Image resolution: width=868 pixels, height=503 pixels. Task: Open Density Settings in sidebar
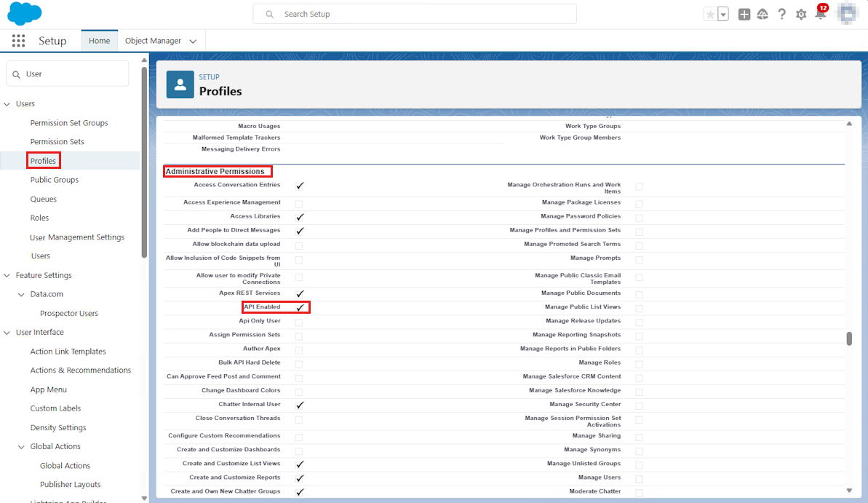click(x=58, y=428)
